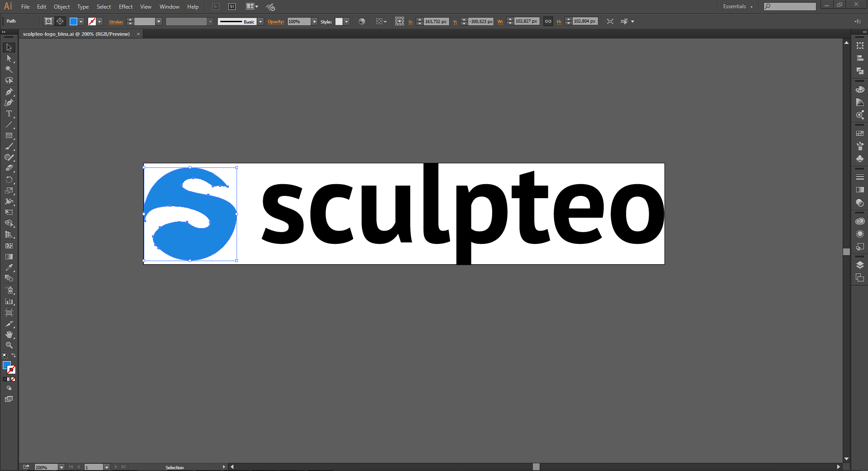
Task: Toggle the constrain width and height link
Action: click(x=548, y=21)
